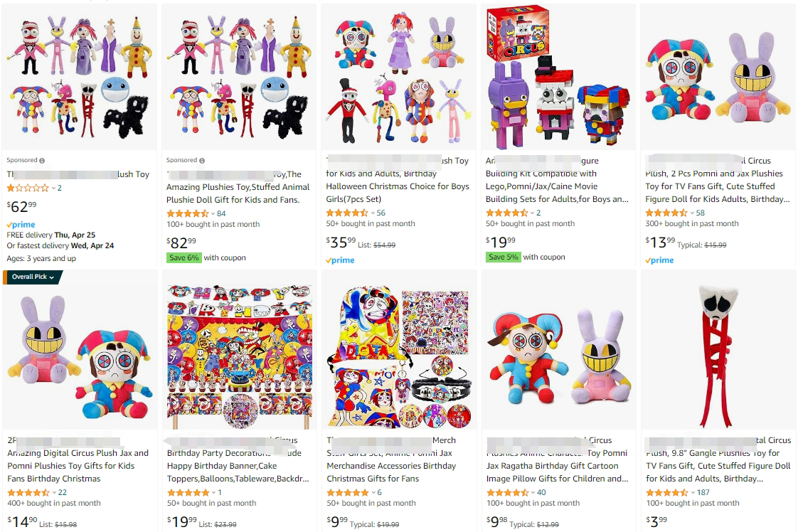This screenshot has height=532, width=803.
Task: Click the star rating on the $3.99 Gangle plush
Action: point(666,492)
